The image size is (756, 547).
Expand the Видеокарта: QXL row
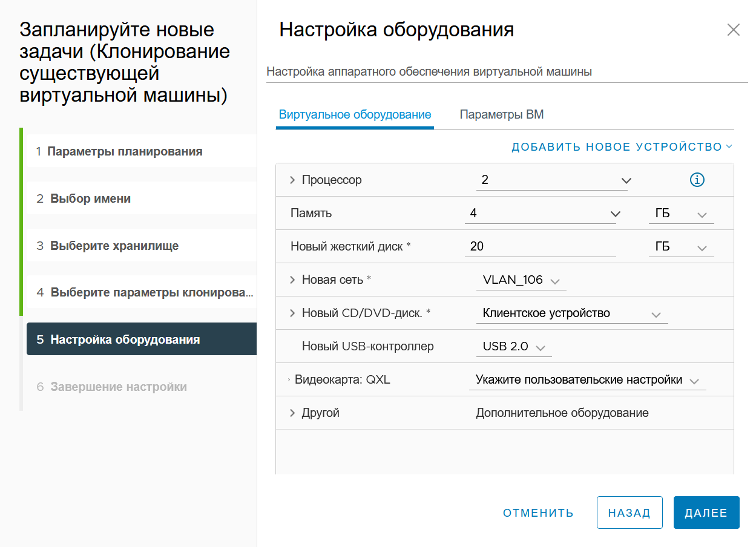click(289, 380)
